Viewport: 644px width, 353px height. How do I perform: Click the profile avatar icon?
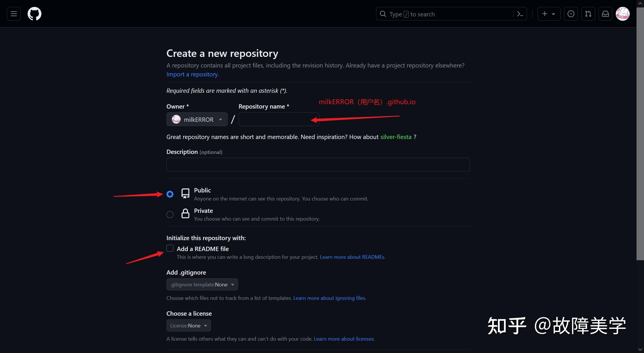tap(622, 13)
